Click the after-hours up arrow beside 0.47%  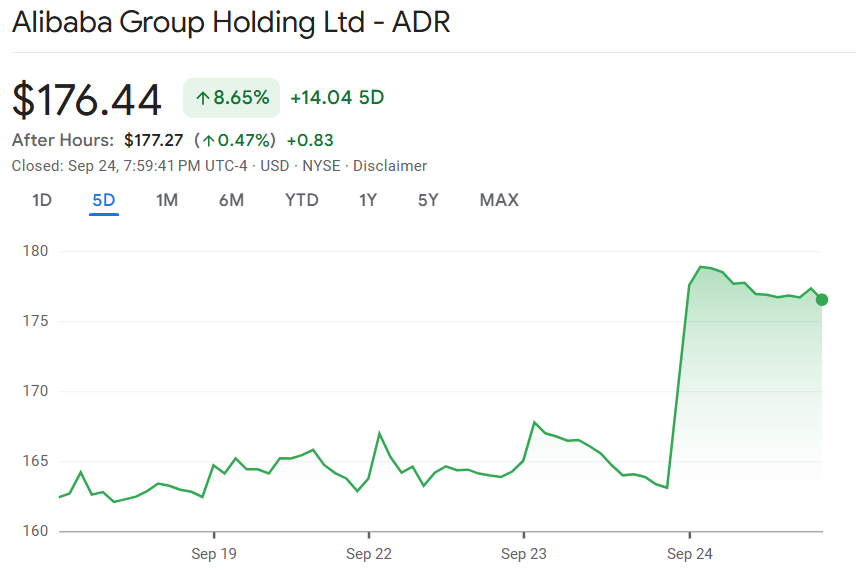(x=209, y=141)
